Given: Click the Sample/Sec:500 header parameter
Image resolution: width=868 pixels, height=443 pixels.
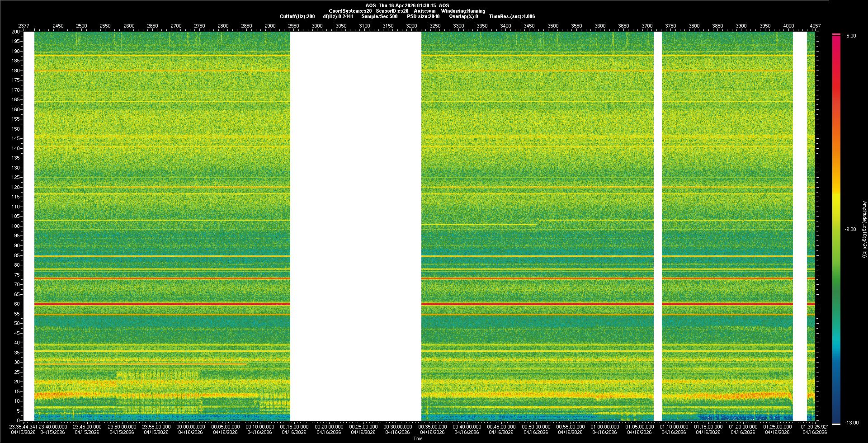Looking at the screenshot, I should pos(379,16).
